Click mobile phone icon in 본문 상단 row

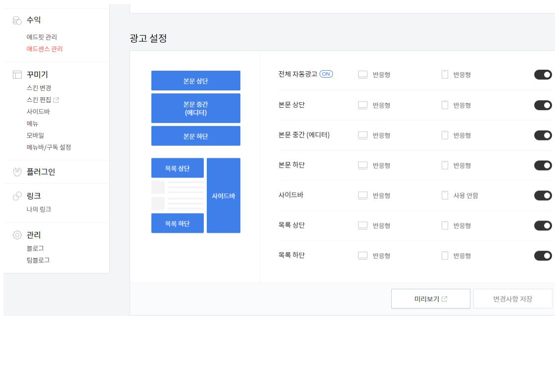(445, 105)
